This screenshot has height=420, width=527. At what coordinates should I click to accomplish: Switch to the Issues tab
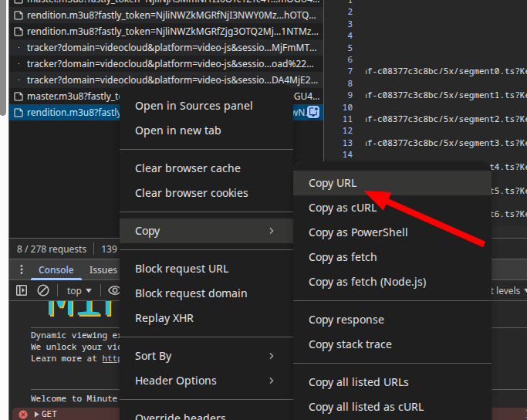pyautogui.click(x=103, y=270)
